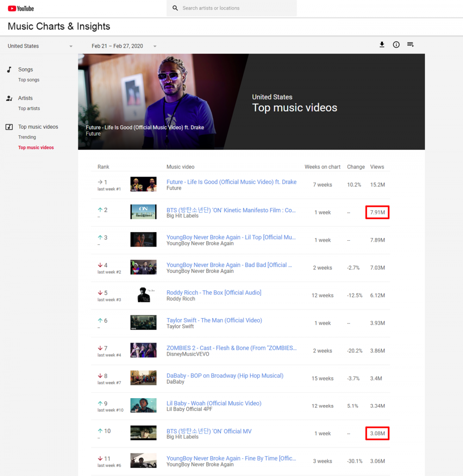Click the Views column header
The image size is (463, 476).
tap(377, 167)
